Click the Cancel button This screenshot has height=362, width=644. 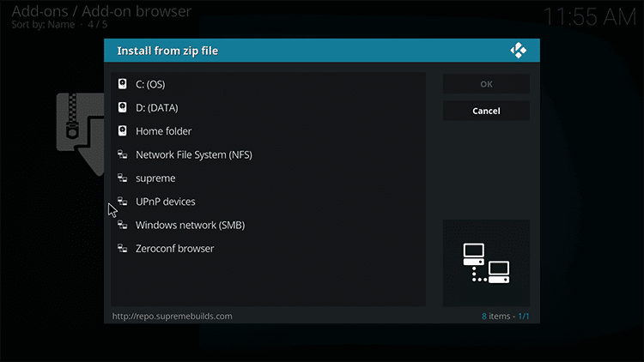[x=486, y=111]
